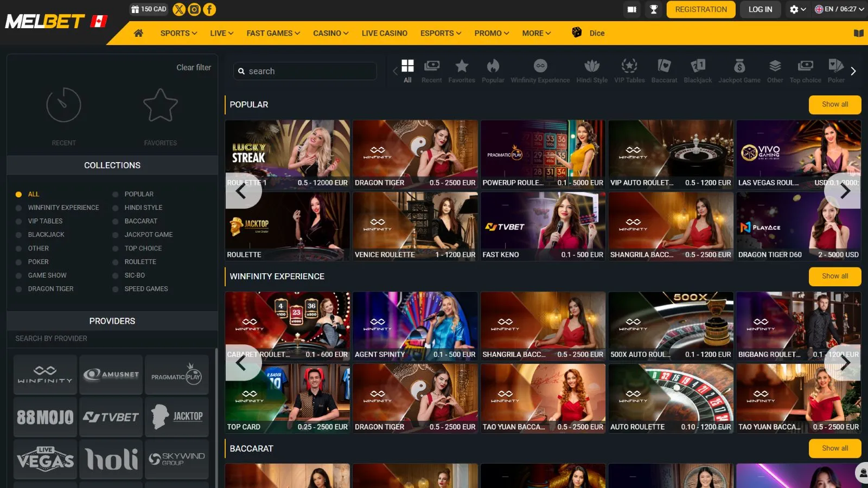Open the settings gear dropdown
Viewport: 868px width, 488px height.
(797, 9)
